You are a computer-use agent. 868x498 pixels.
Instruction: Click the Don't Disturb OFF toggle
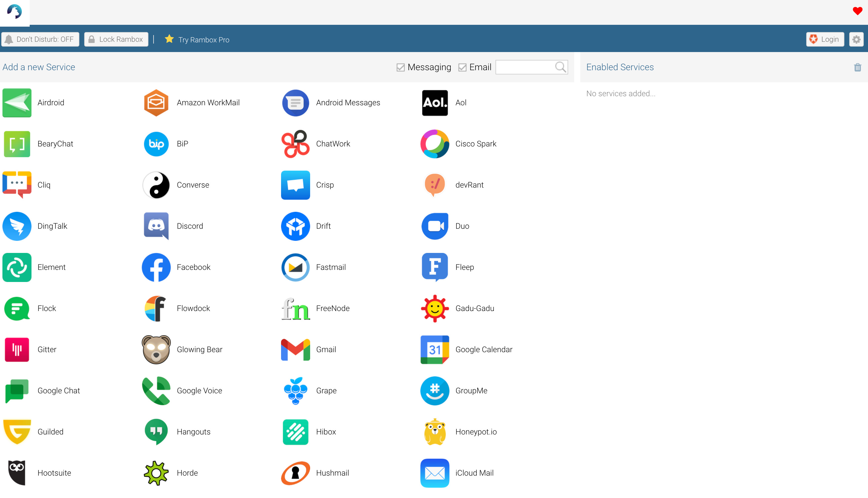(41, 39)
